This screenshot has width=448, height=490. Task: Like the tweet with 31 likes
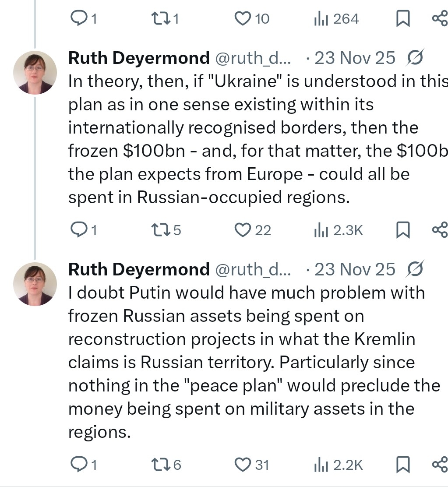tap(242, 465)
